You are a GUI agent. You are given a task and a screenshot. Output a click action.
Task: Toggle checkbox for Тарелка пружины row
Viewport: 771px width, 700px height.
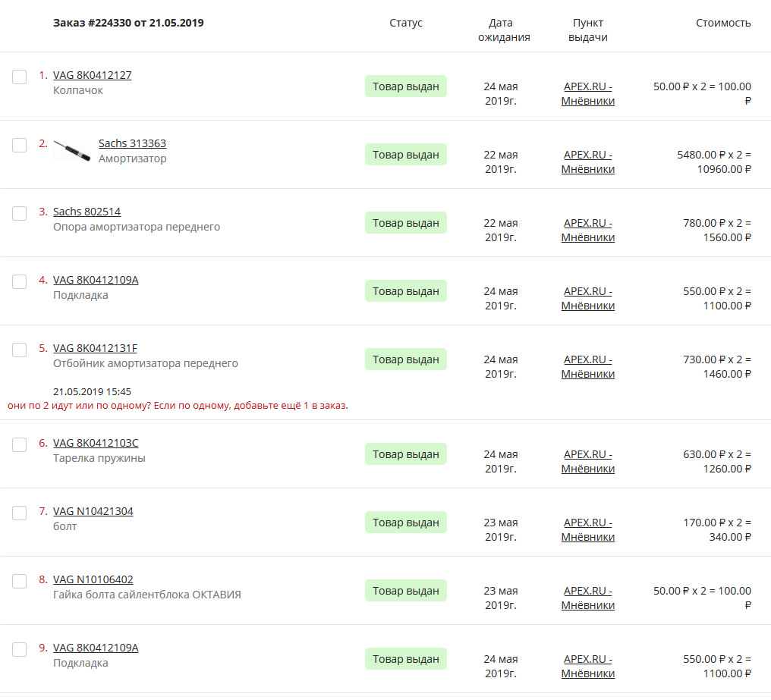[x=20, y=444]
